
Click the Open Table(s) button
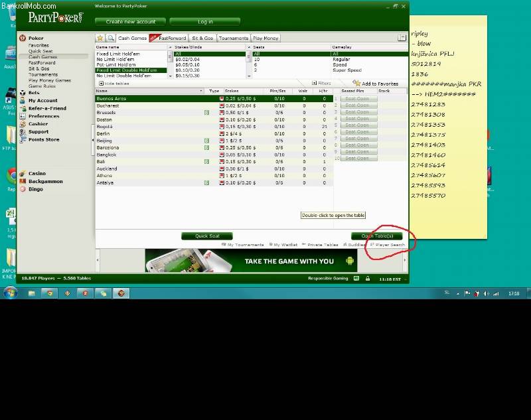coord(377,236)
